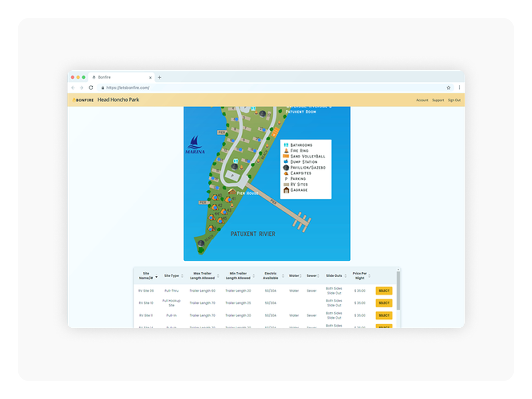Click the Dump Station icon in the legend
This screenshot has width=532, height=399.
tap(286, 162)
